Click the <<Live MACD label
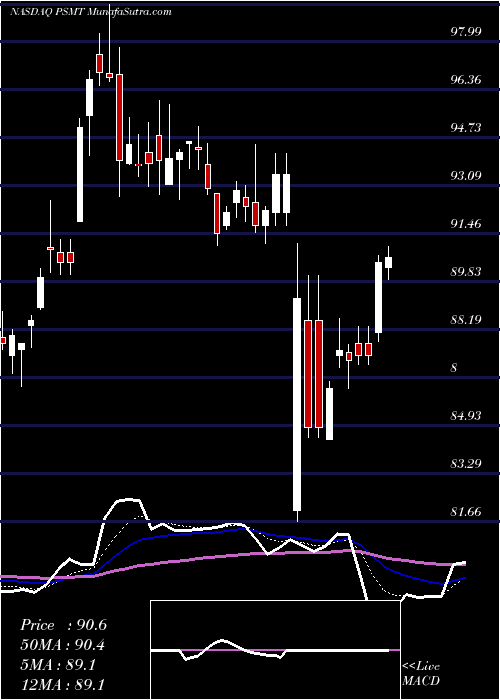The width and height of the screenshot is (500, 700). point(421,674)
